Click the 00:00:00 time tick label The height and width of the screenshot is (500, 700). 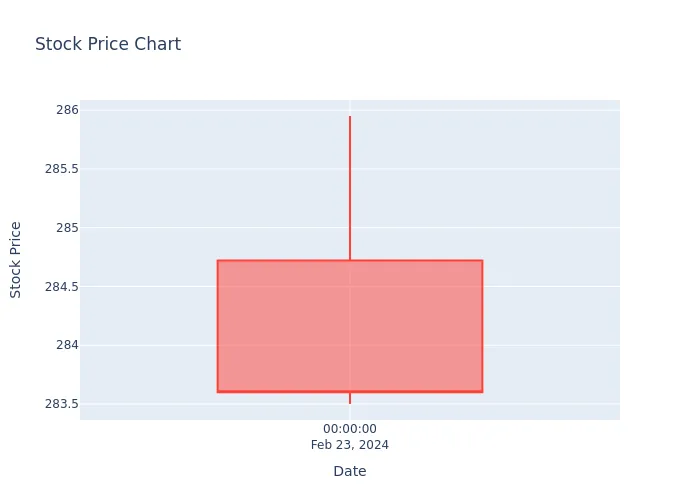(350, 429)
